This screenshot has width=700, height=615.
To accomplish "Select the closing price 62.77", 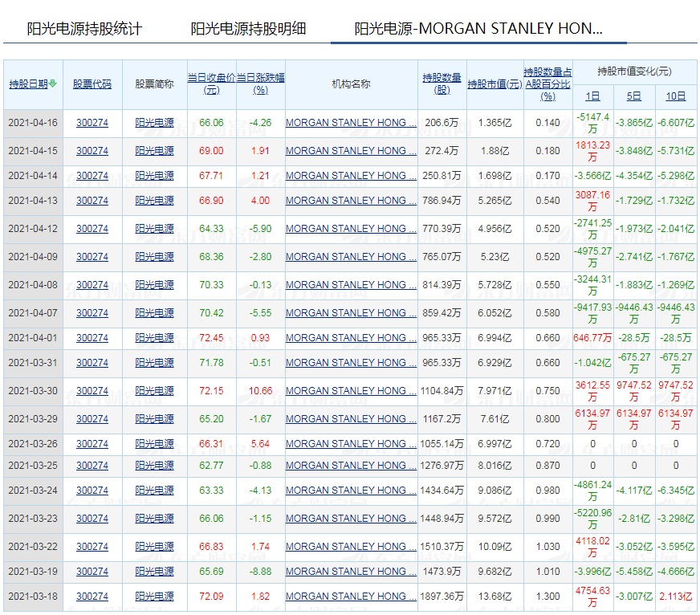I will point(211,466).
